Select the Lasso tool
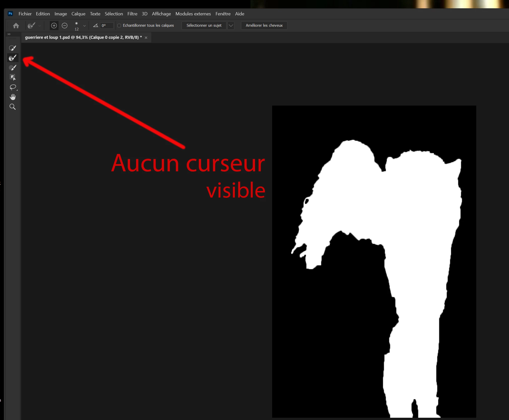509x420 pixels. click(x=12, y=87)
